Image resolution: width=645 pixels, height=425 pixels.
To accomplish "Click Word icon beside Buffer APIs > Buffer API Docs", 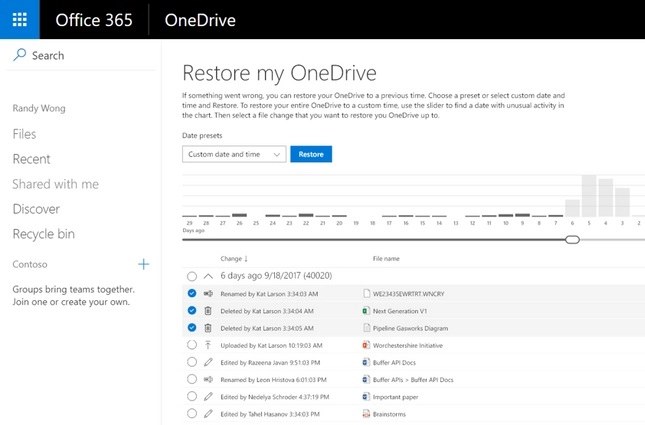I will 366,379.
